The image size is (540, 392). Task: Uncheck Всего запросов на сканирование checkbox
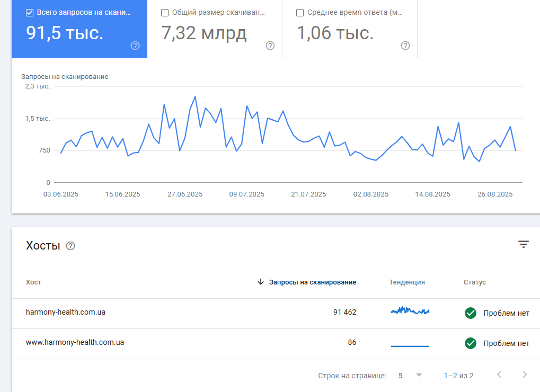[30, 13]
